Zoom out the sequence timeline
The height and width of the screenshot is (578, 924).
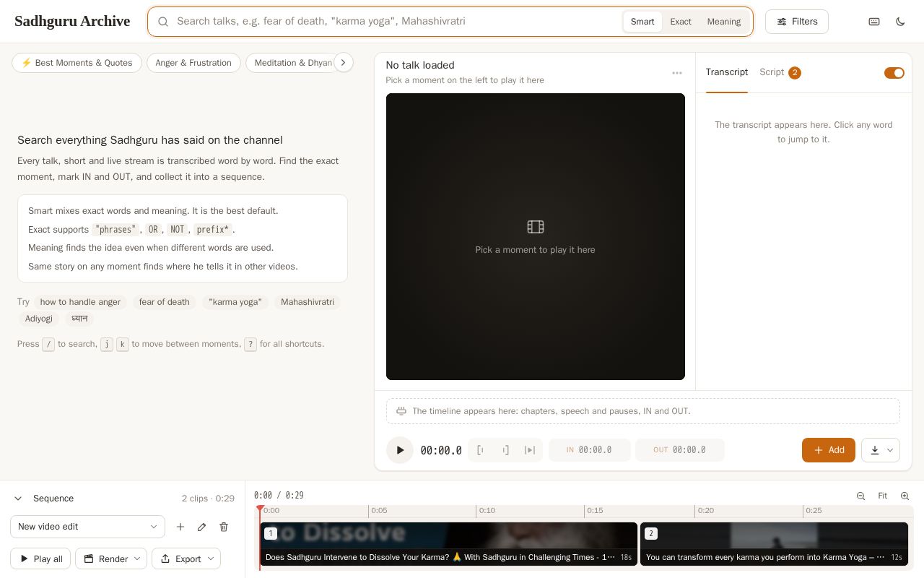click(860, 496)
